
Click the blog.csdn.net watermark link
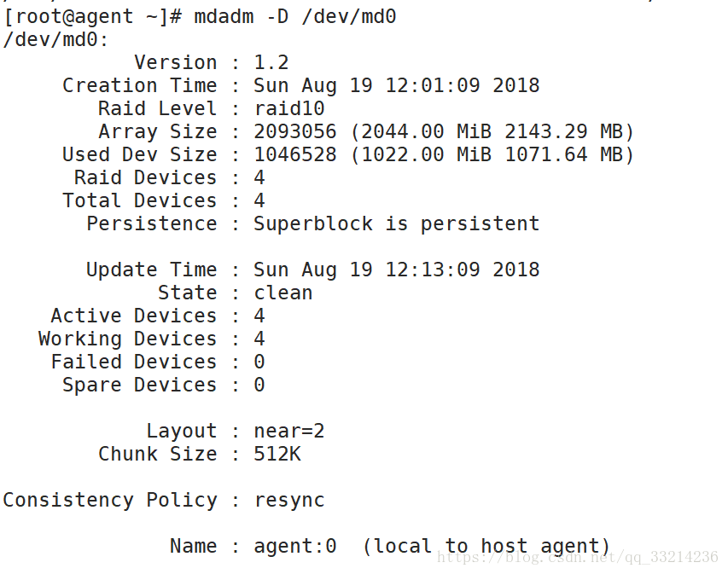pos(578,557)
